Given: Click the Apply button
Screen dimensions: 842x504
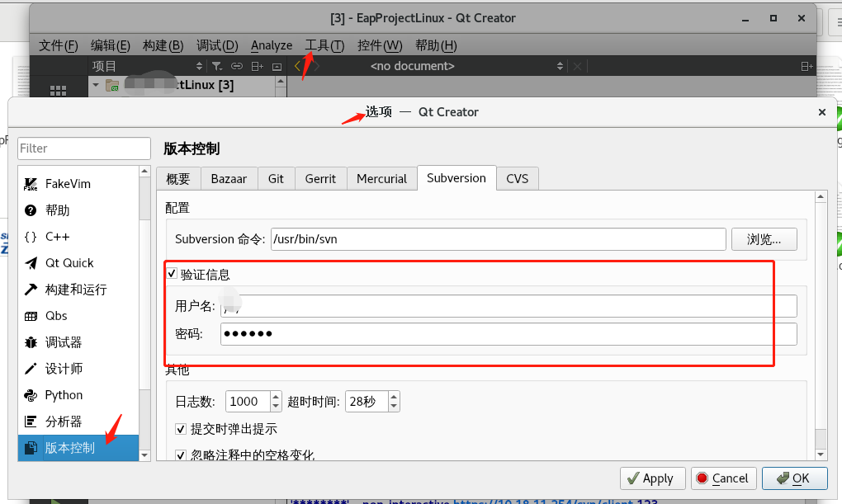Looking at the screenshot, I should click(x=652, y=478).
